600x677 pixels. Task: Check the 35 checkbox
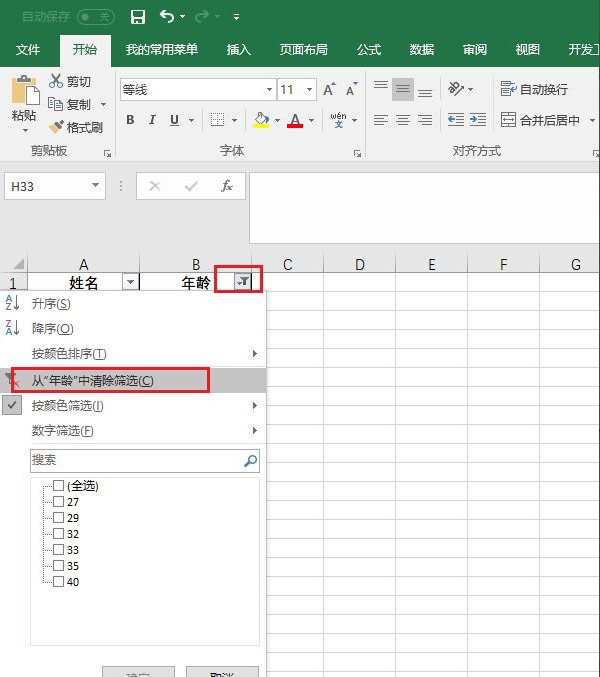pyautogui.click(x=58, y=565)
